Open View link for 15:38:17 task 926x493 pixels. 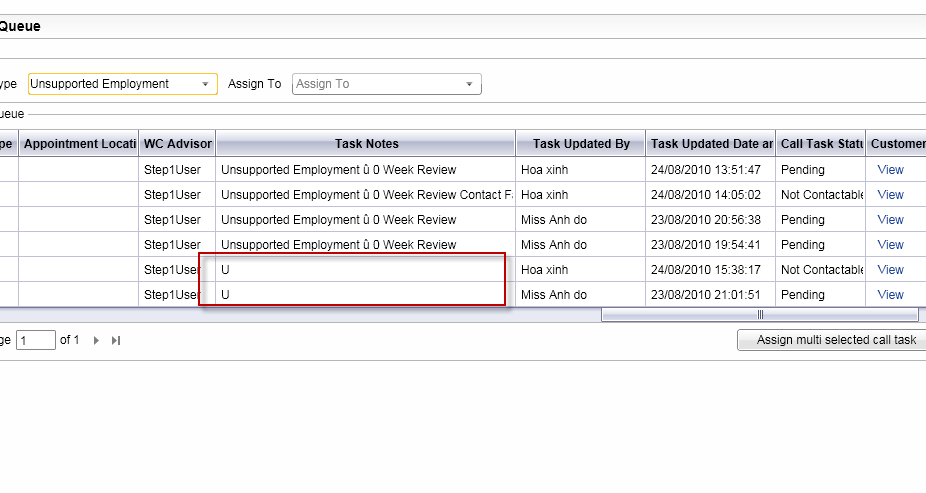[x=890, y=270]
